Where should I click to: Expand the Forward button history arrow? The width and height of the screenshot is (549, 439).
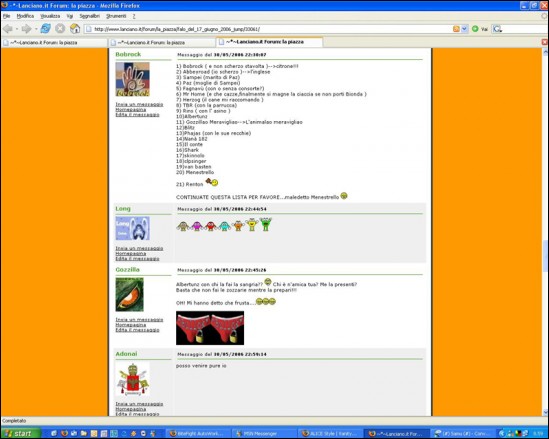(35, 29)
